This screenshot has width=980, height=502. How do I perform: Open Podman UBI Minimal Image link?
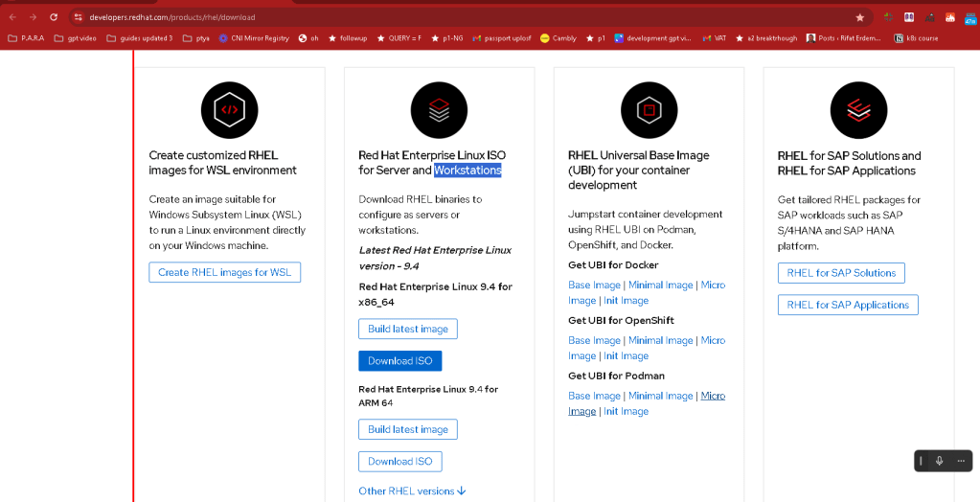coord(661,397)
